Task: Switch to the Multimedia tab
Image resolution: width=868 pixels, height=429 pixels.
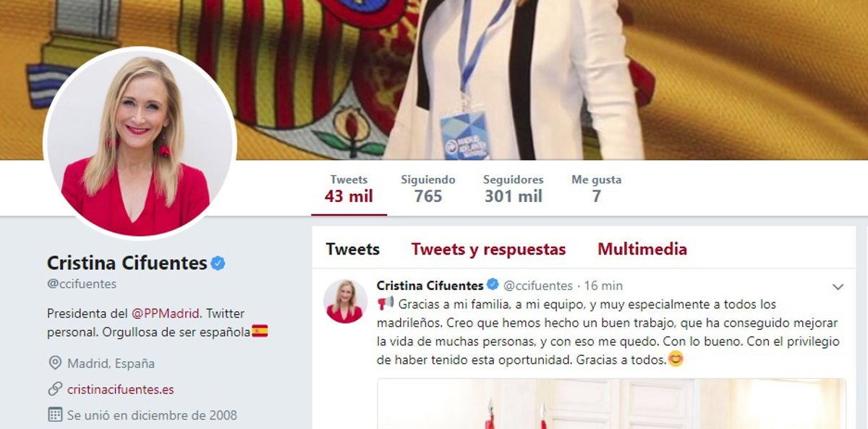Action: [x=642, y=250]
